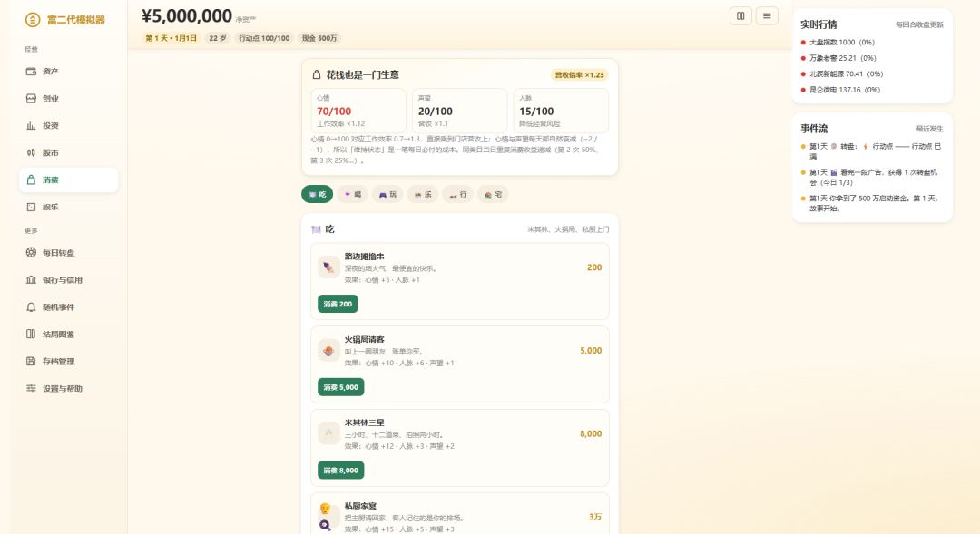Click the 米其林三星 item icon

328,433
